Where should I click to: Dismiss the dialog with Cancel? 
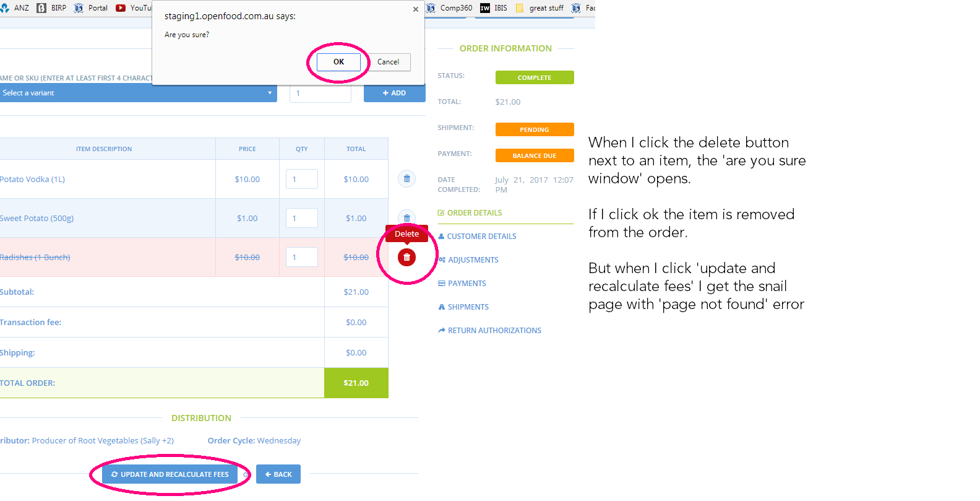(388, 62)
